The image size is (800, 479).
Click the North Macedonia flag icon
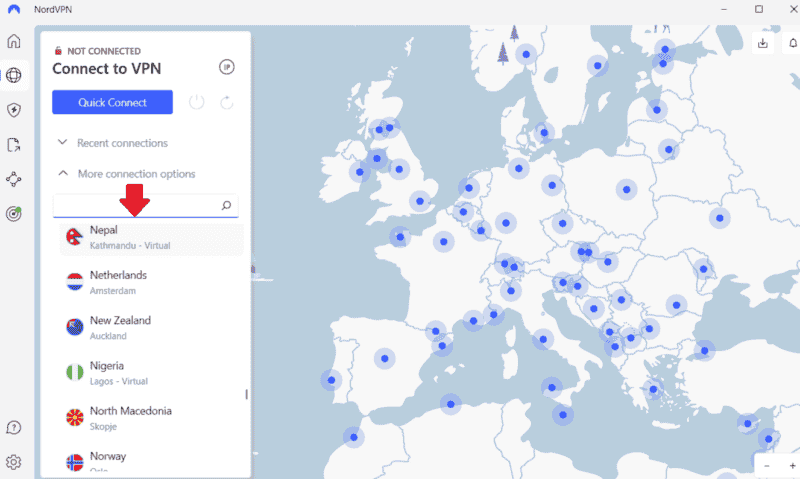[74, 418]
